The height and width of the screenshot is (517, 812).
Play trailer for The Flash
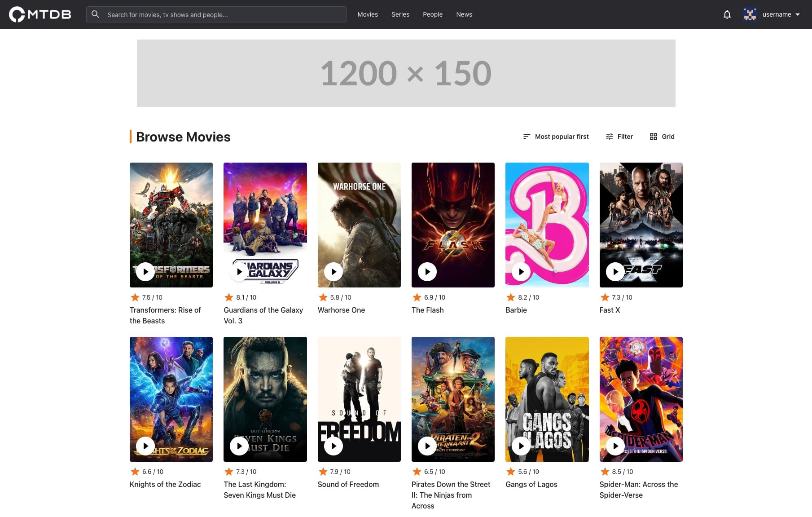[427, 272]
